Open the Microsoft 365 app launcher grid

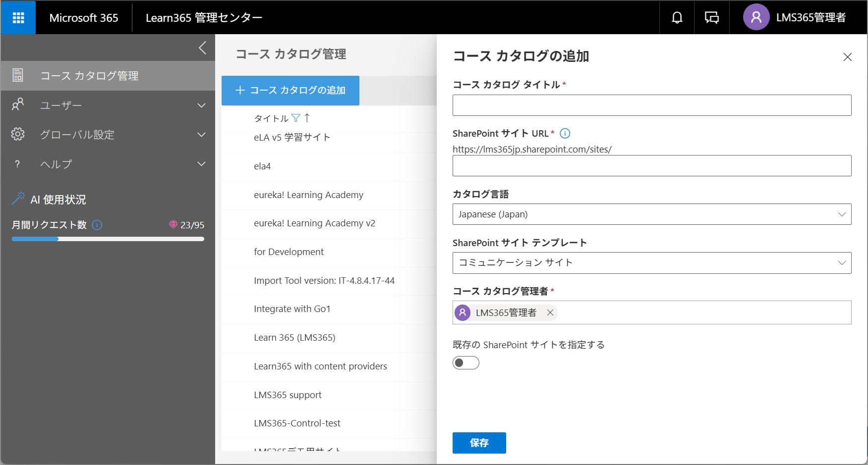(18, 18)
